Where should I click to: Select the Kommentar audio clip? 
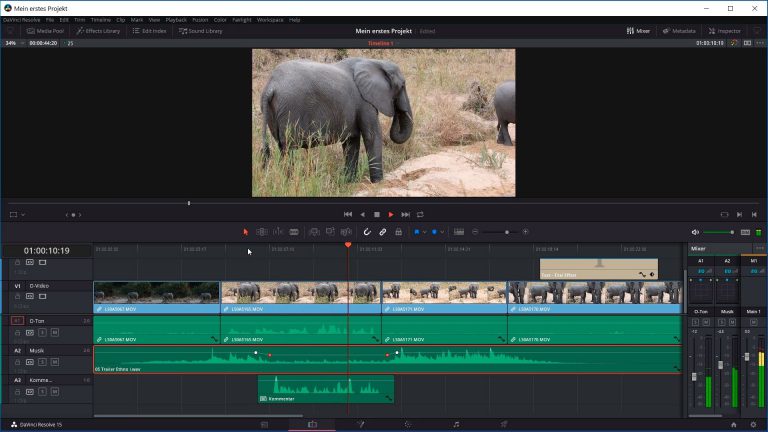click(x=326, y=389)
